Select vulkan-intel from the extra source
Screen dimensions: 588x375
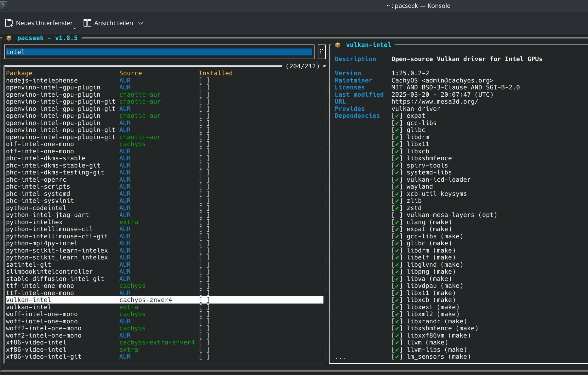pyautogui.click(x=28, y=307)
